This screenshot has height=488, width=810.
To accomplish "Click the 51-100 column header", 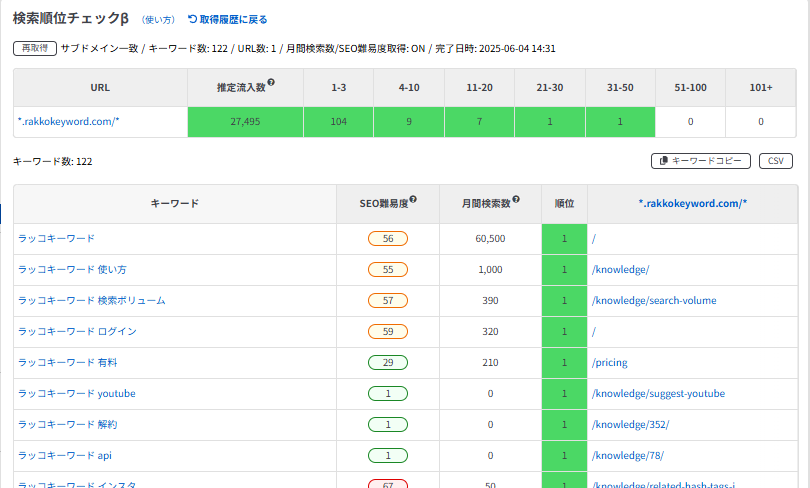I will (690, 88).
